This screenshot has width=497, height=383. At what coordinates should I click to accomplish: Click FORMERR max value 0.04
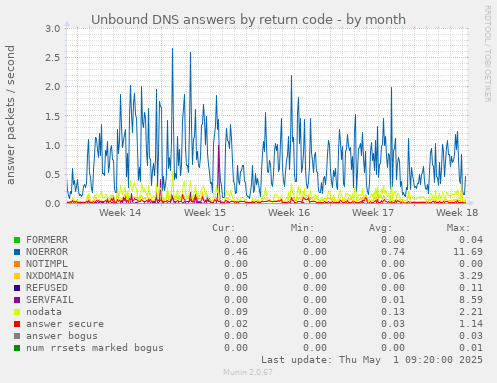pos(471,240)
